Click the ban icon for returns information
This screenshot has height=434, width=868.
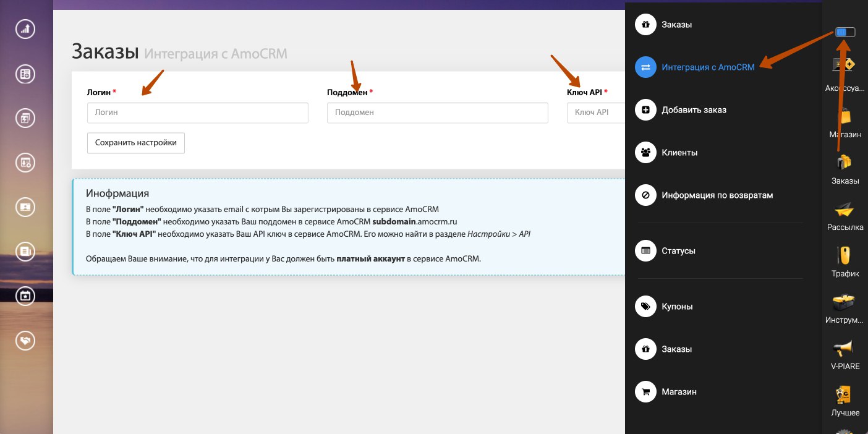645,195
